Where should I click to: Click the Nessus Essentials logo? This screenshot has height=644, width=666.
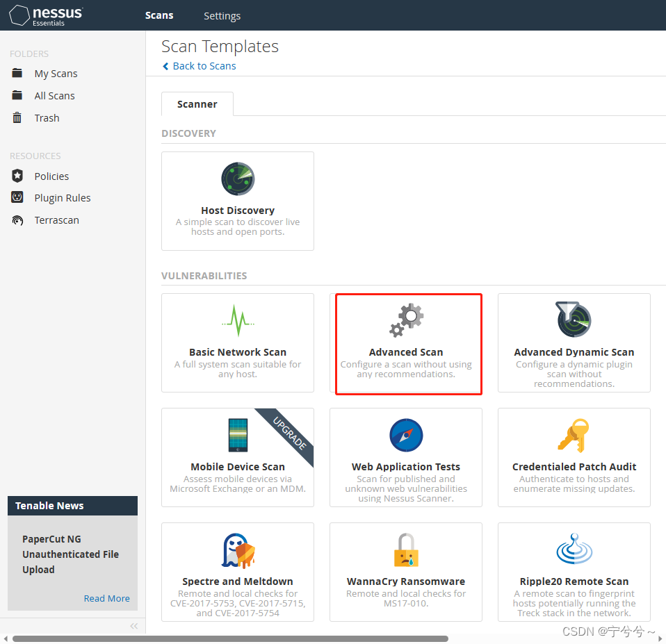tap(46, 16)
